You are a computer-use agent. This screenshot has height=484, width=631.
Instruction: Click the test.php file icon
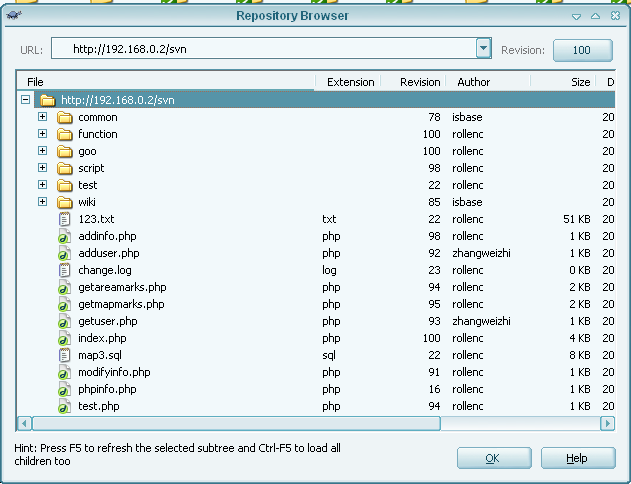64,406
